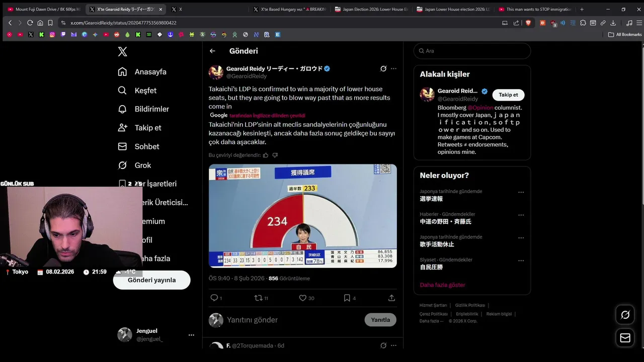Open the Instagram bookmark in the bookmarks bar
The height and width of the screenshot is (362, 644).
[52, 35]
